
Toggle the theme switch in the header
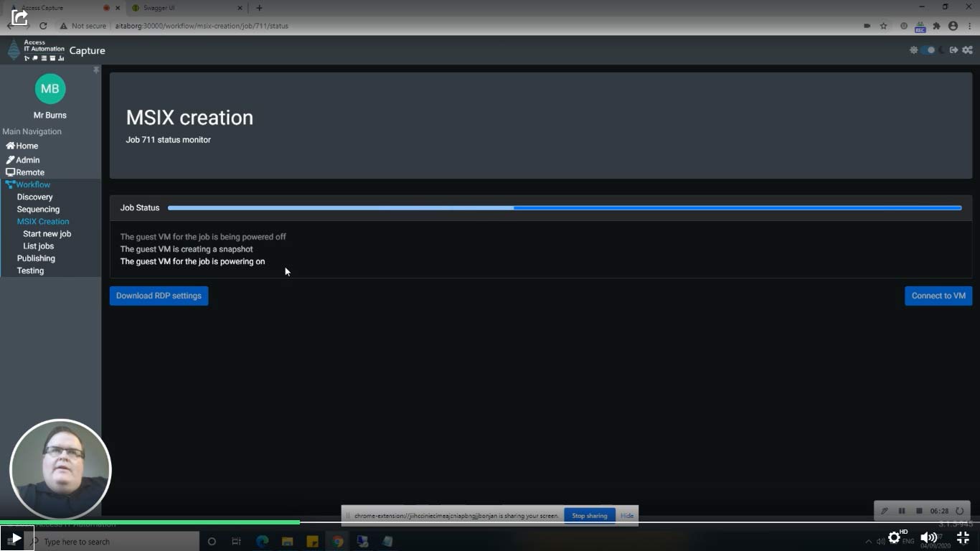pos(928,50)
